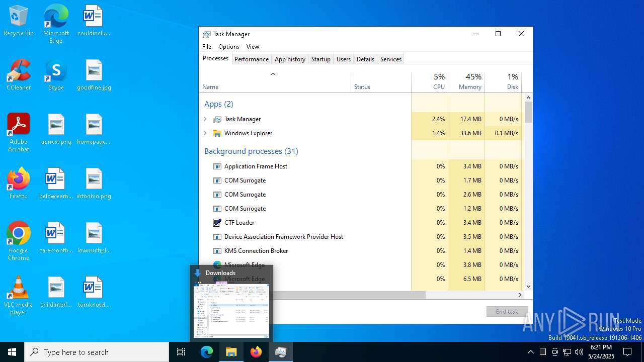Click the vertical scrollbar up arrow
The image size is (644, 362).
pos(528,97)
